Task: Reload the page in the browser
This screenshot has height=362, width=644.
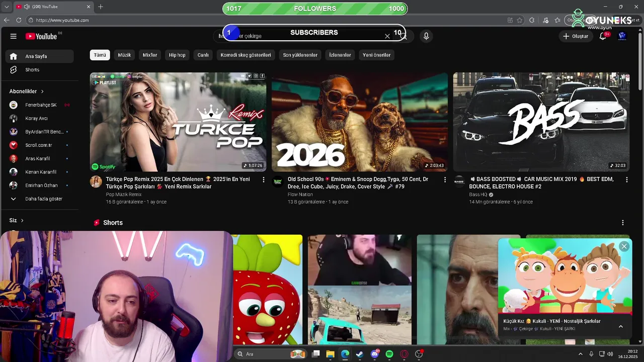Action: [19, 20]
